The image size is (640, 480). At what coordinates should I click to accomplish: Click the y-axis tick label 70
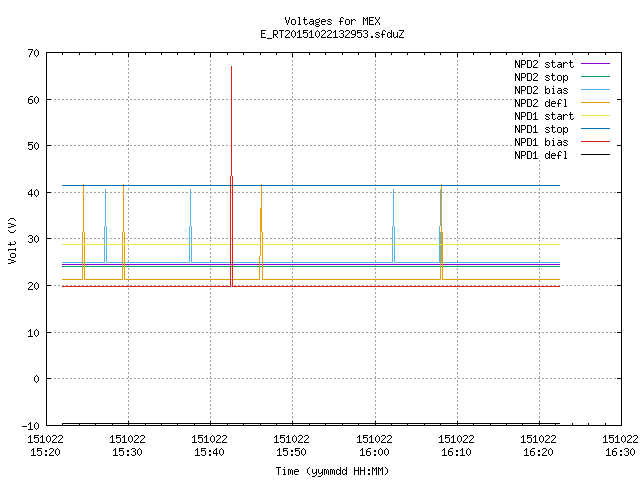pos(33,53)
